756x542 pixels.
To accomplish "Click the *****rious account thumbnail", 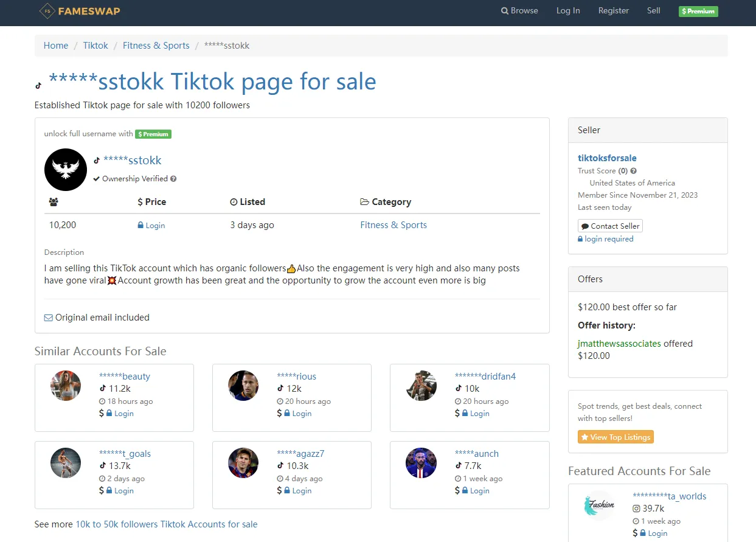I will [243, 386].
